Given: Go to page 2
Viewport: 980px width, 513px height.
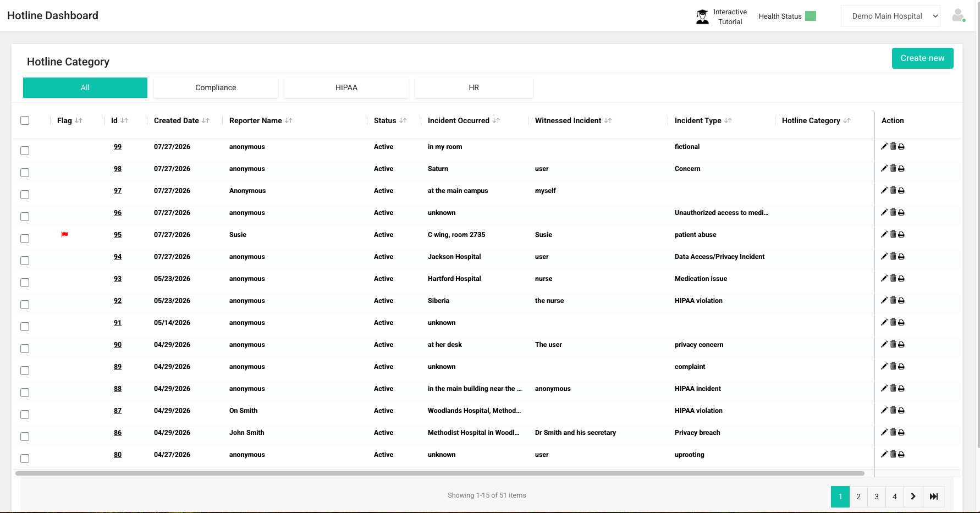Looking at the screenshot, I should click(858, 497).
